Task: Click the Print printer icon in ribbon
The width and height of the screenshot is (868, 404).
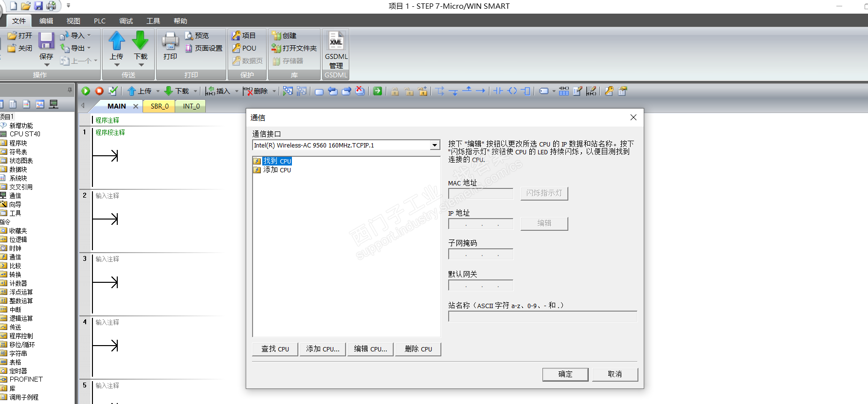Action: click(170, 41)
